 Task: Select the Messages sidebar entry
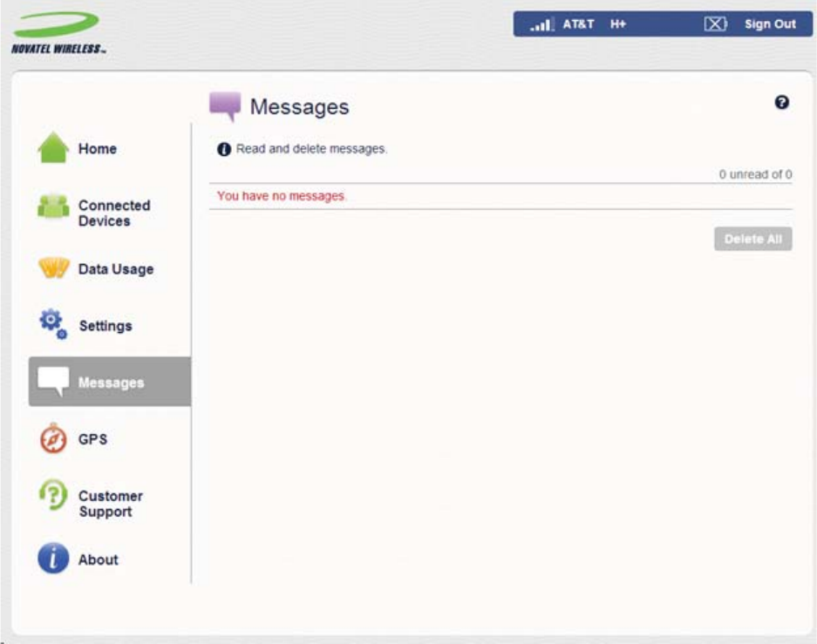tap(109, 382)
